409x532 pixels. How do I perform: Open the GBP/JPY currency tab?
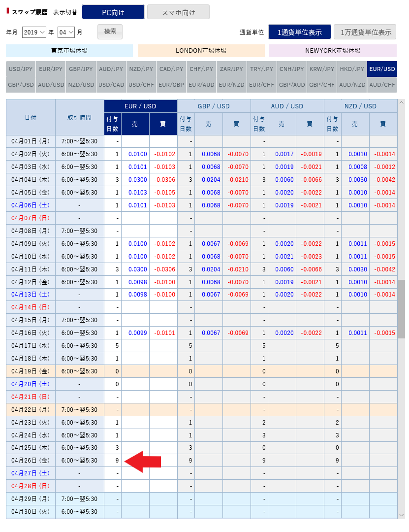[81, 69]
